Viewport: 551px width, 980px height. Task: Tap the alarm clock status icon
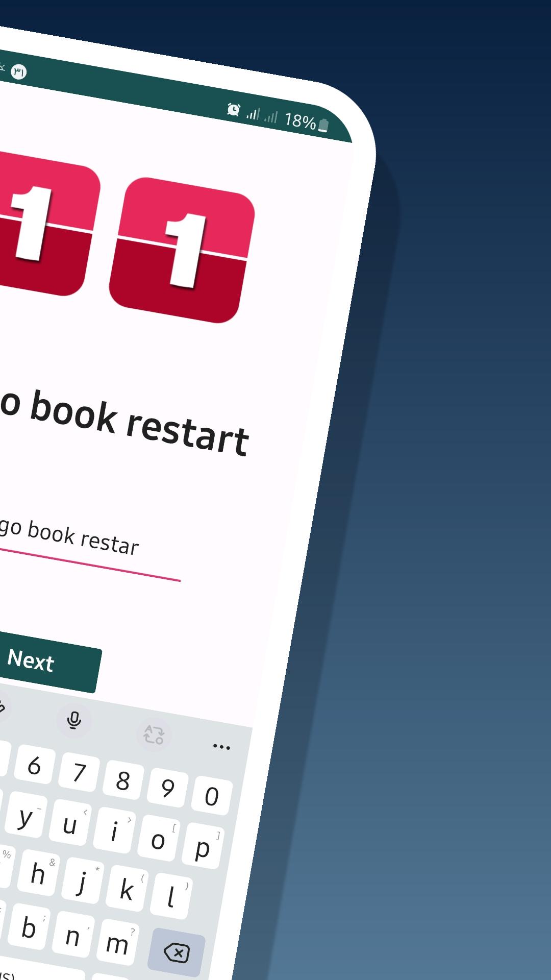click(x=234, y=109)
